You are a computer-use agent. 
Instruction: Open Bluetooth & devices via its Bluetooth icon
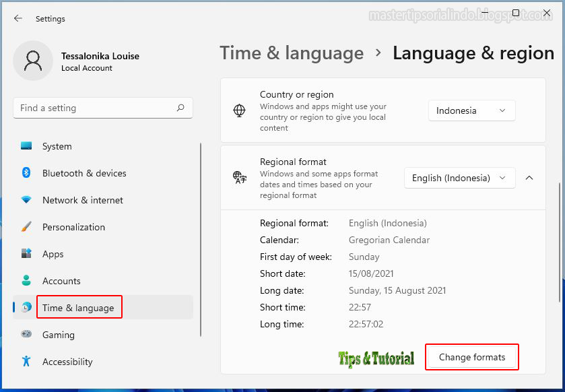pos(27,173)
